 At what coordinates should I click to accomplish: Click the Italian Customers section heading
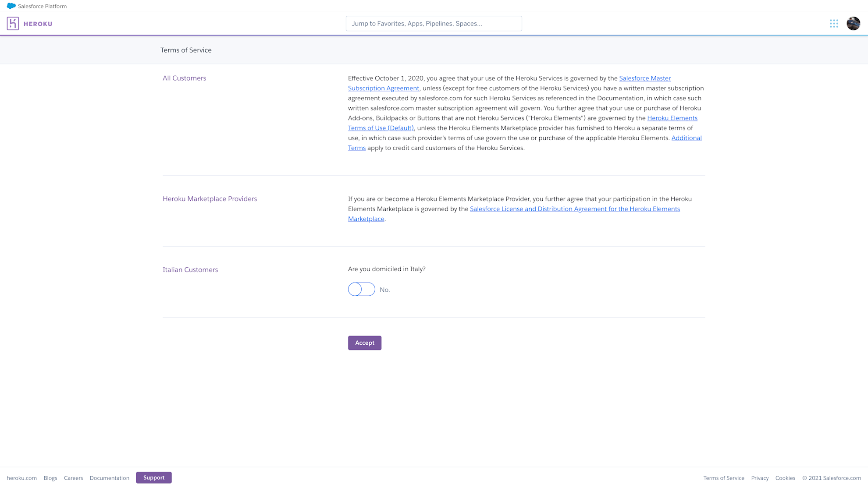pyautogui.click(x=190, y=270)
